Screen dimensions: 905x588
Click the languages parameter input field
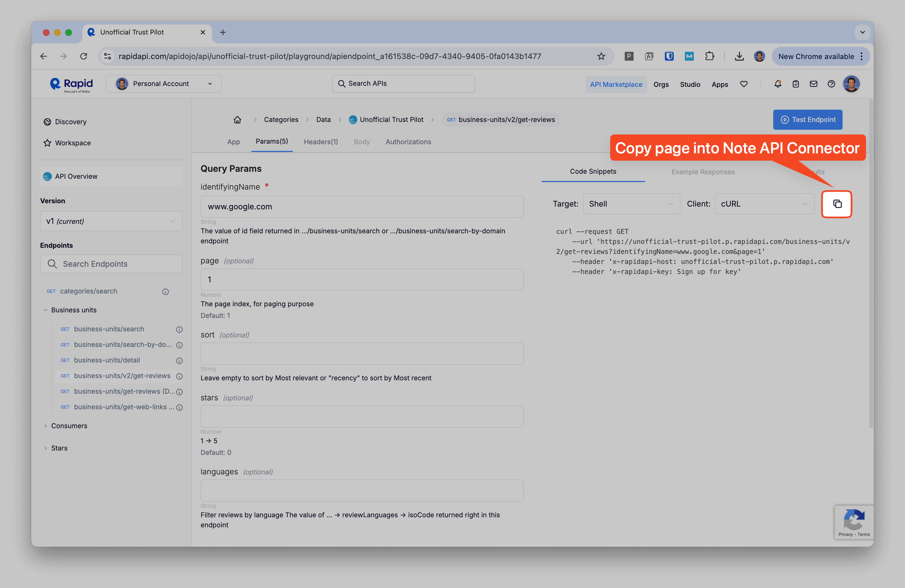tap(362, 490)
